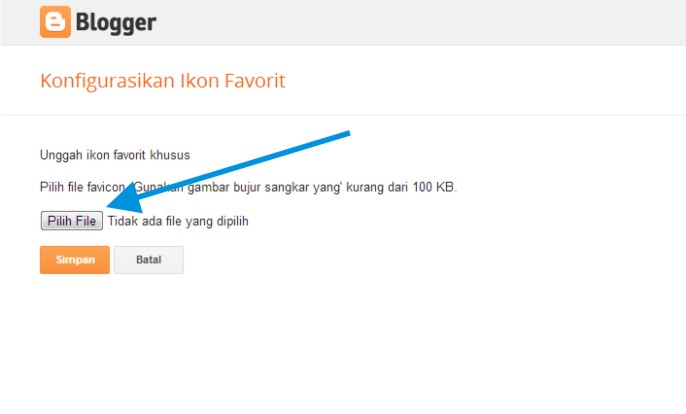
Task: Click the word 'Favorit' in the title
Action: (255, 81)
